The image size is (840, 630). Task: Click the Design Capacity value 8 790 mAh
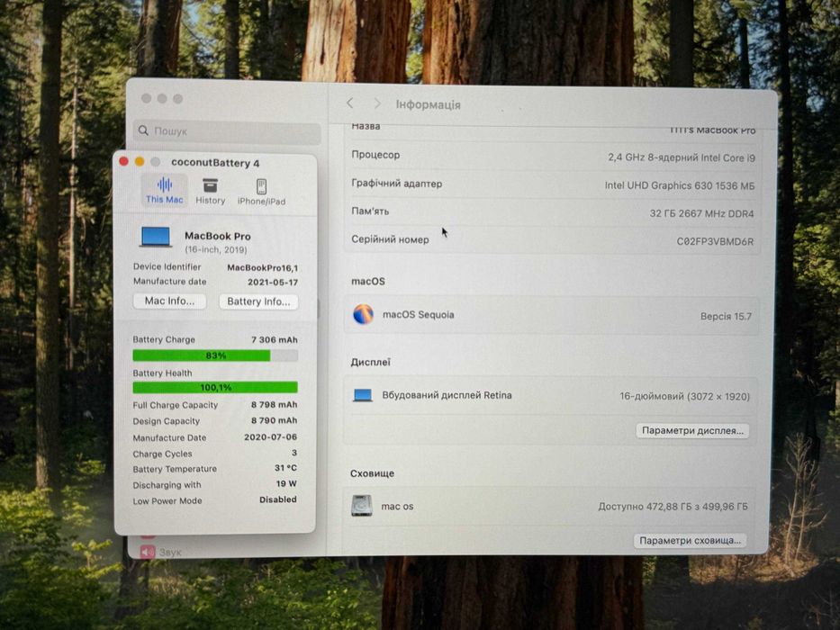[274, 420]
